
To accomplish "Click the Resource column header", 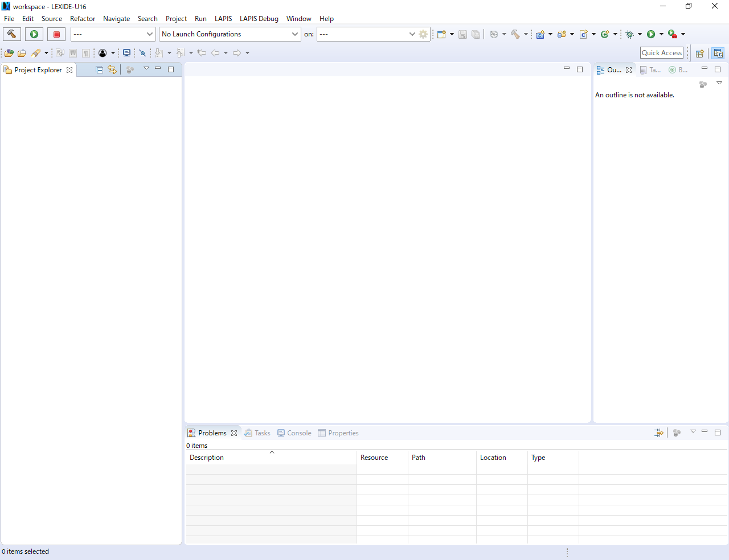I will tap(383, 458).
